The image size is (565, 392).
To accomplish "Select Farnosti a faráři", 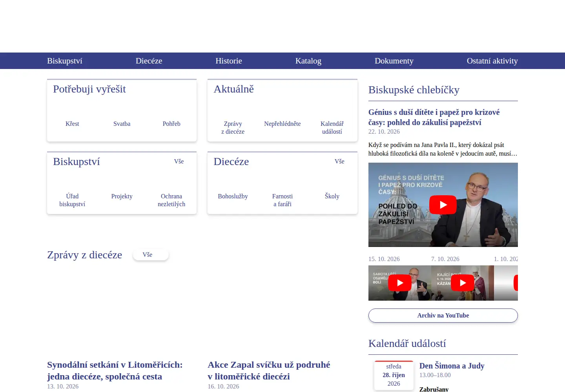I will (282, 200).
